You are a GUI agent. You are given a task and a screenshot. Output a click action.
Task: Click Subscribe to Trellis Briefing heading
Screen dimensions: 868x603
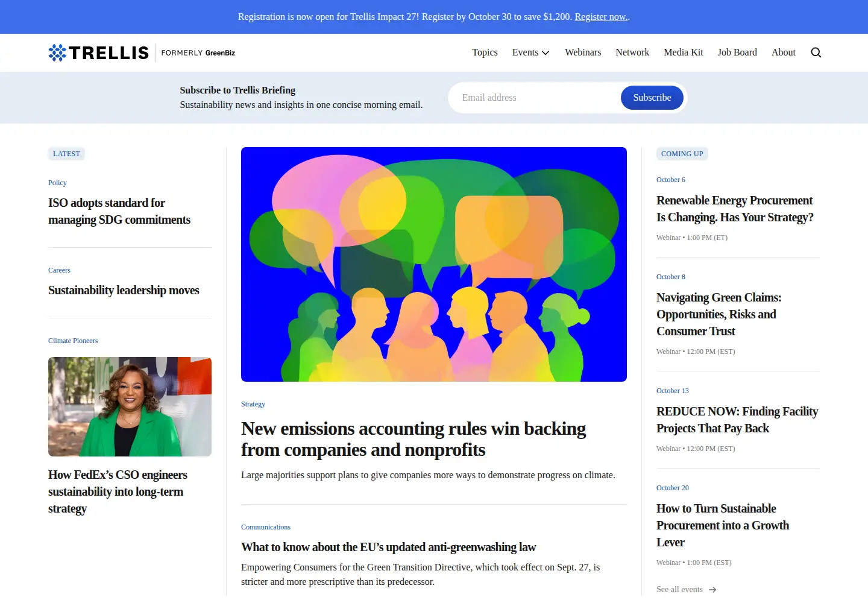[x=237, y=90]
